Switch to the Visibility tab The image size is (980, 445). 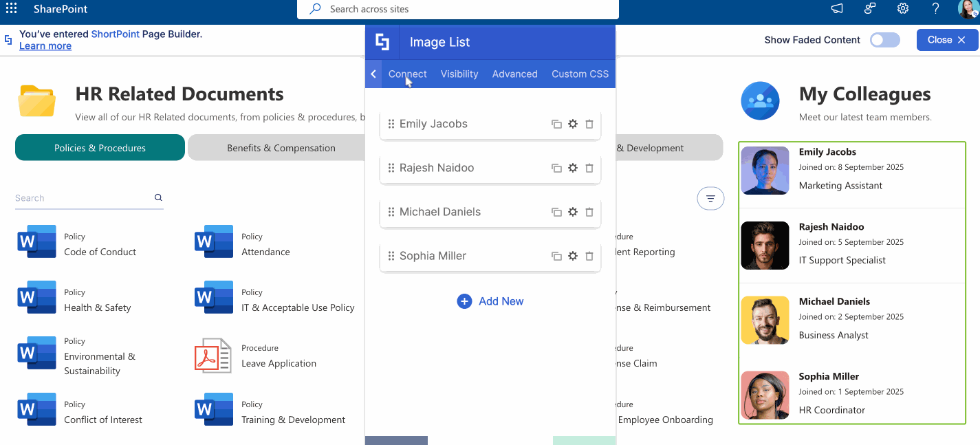pyautogui.click(x=459, y=74)
